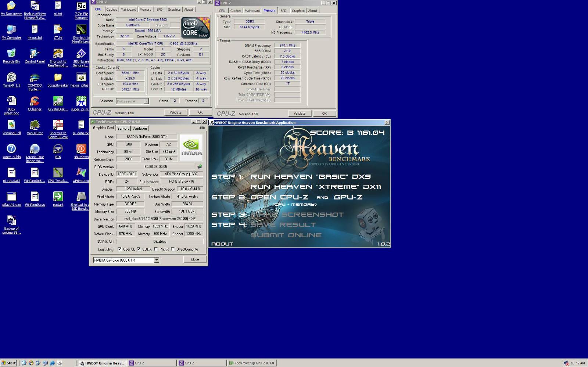Click the system tray clock showing 10:42 AM
This screenshot has width=588, height=367.
point(578,363)
